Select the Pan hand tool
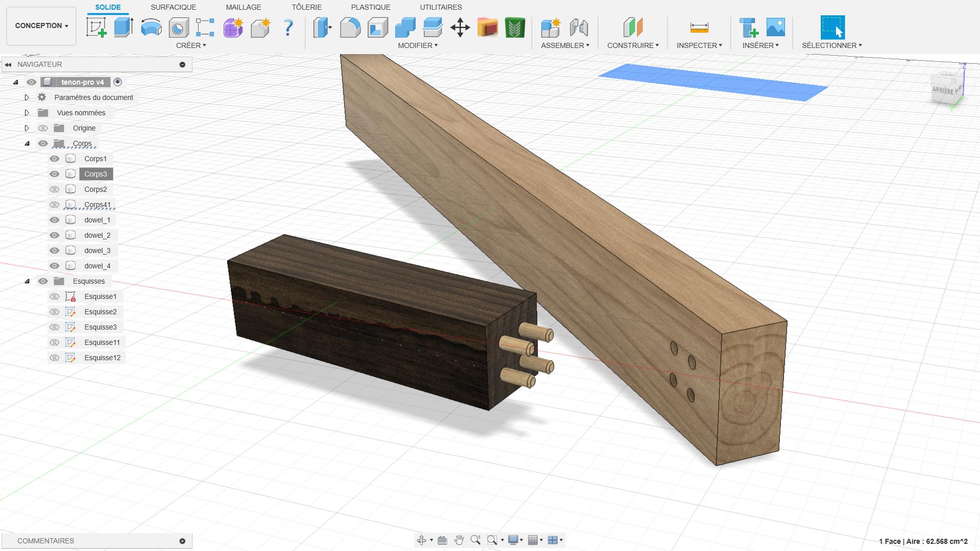Image resolution: width=980 pixels, height=551 pixels. pos(459,540)
